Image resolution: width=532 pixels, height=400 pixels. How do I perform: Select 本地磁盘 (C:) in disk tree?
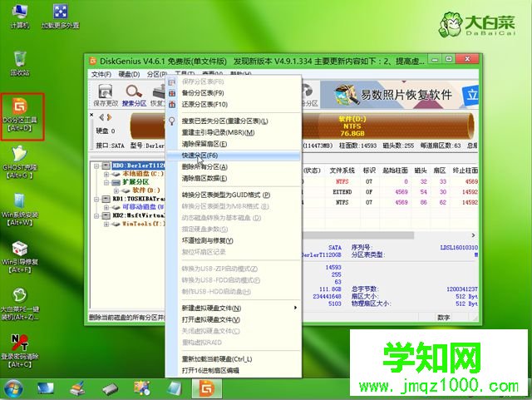coord(143,174)
